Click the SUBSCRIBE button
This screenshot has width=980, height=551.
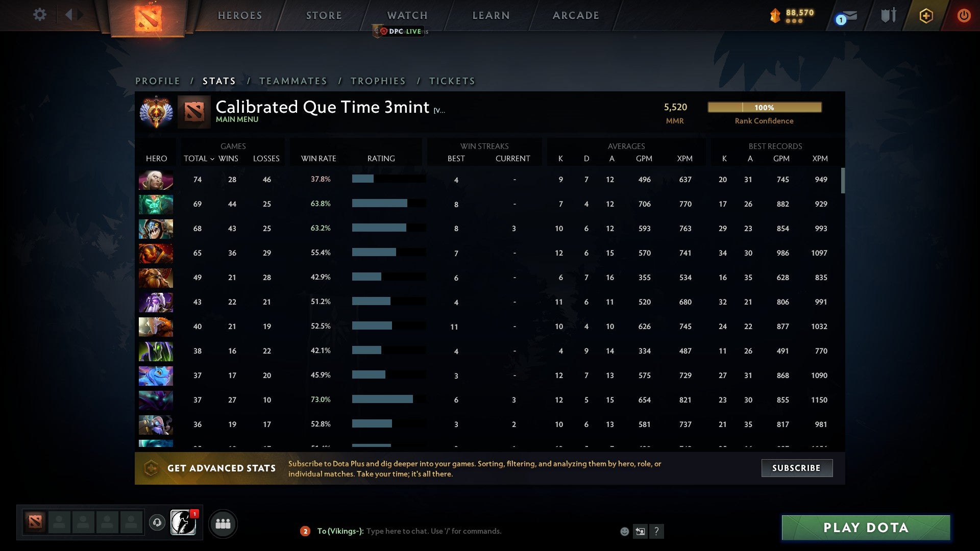click(796, 468)
